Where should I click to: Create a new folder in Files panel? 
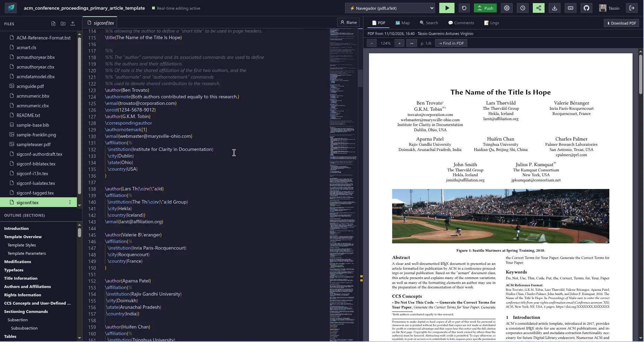(63, 24)
